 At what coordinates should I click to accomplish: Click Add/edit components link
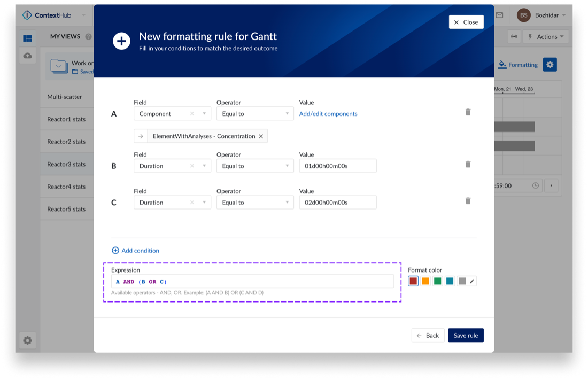click(x=328, y=114)
